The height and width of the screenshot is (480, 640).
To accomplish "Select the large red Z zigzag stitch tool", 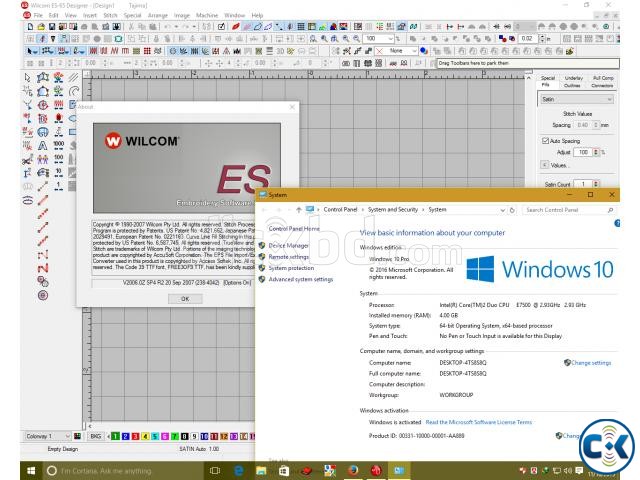I will (43, 268).
